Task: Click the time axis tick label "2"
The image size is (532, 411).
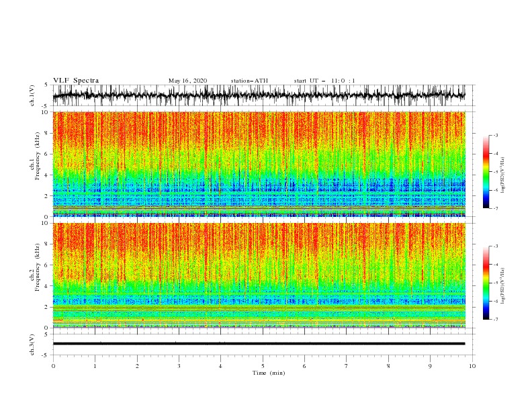Action: (137, 366)
